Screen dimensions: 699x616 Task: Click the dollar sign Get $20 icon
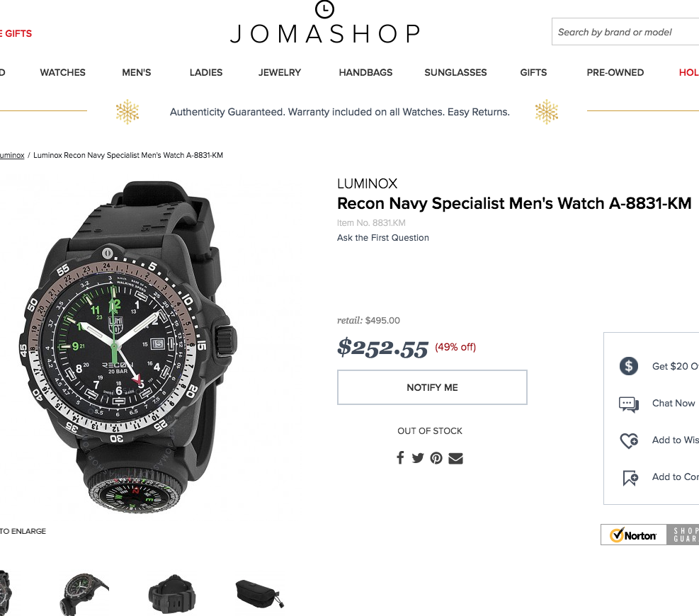[x=629, y=366]
